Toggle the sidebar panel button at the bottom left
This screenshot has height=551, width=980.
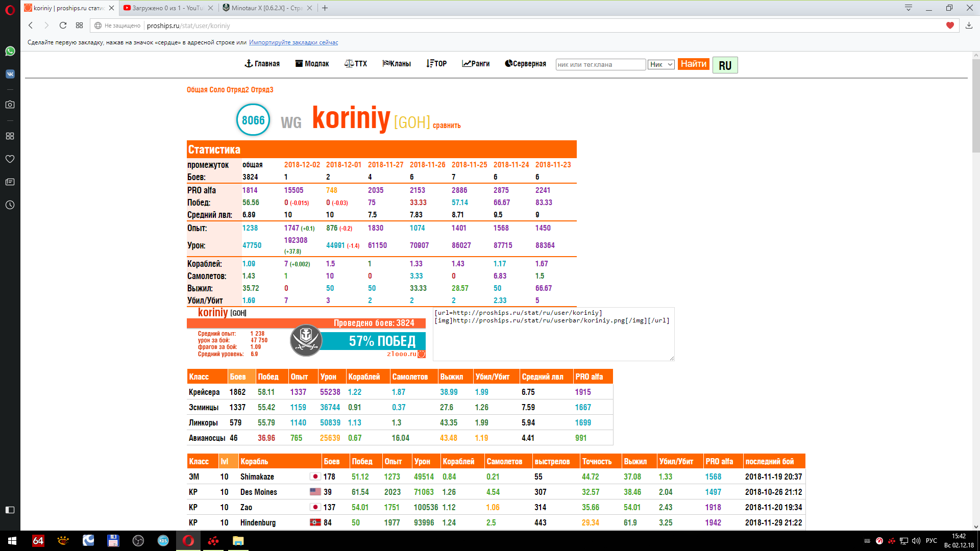click(x=10, y=510)
